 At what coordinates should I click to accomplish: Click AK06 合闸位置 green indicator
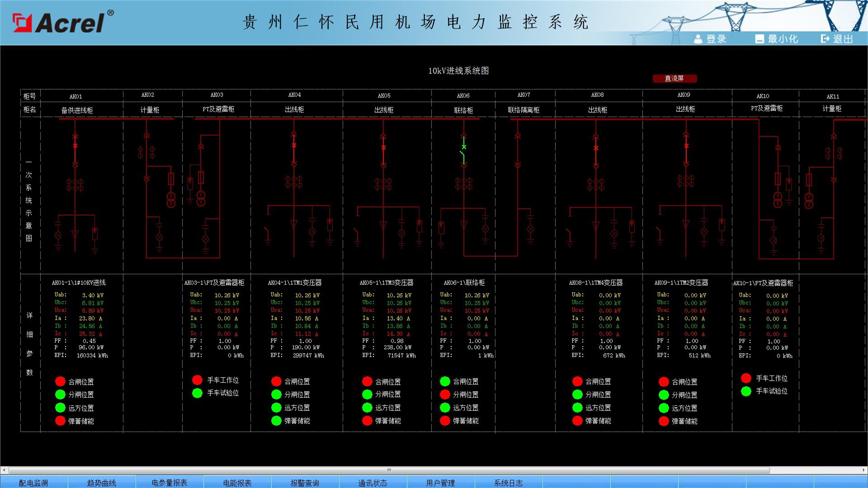(445, 381)
